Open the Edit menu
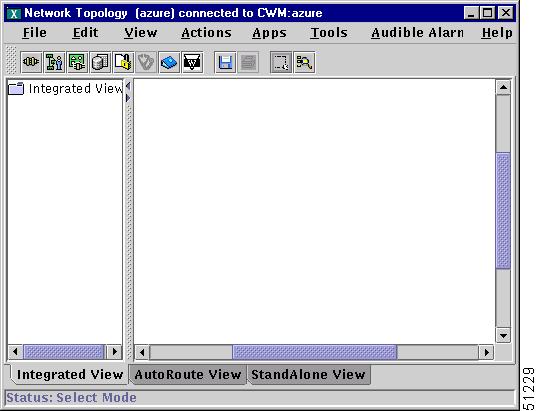This screenshot has height=411, width=537. click(85, 33)
